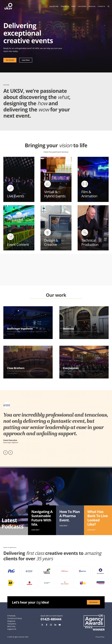Open the Close Brothers case study
Viewport: 112px width, 644px height.
[28, 362]
